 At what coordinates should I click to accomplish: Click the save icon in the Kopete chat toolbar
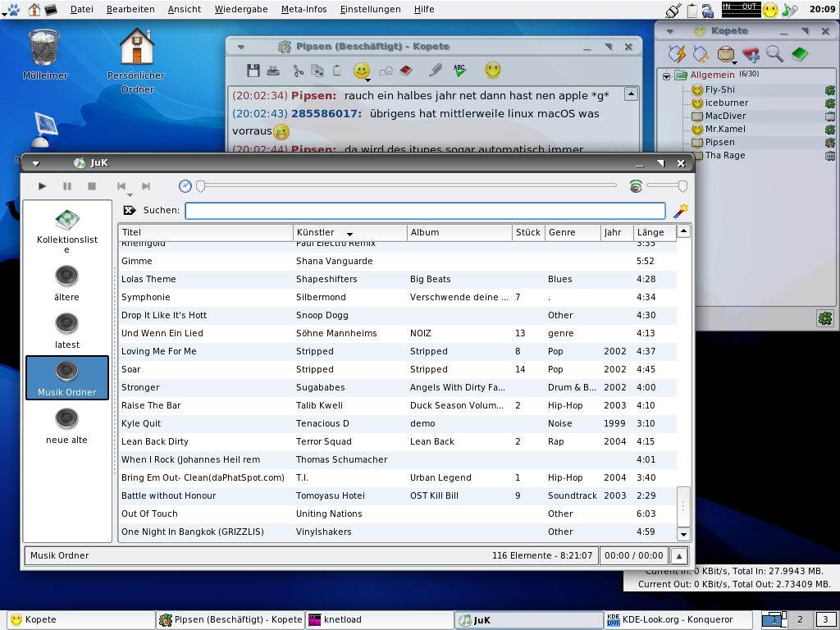coord(253,71)
